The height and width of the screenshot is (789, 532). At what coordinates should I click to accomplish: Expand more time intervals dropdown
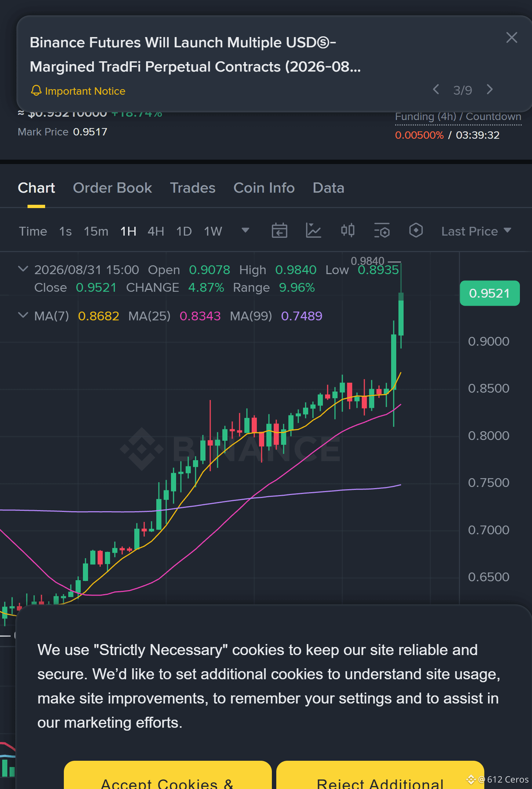pyautogui.click(x=245, y=230)
